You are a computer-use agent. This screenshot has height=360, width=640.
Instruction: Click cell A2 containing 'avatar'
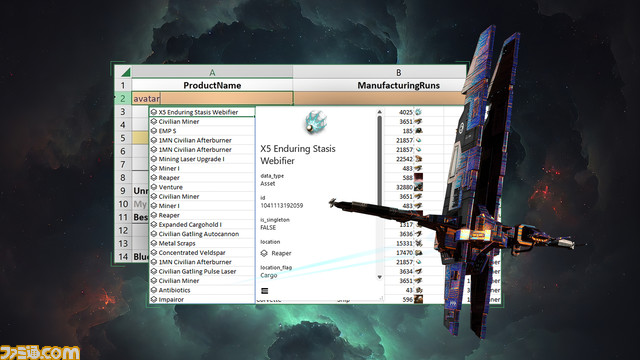click(212, 98)
